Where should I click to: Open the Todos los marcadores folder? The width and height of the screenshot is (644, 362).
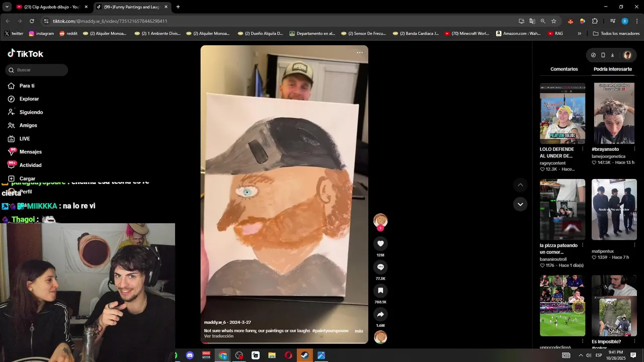tap(616, 34)
